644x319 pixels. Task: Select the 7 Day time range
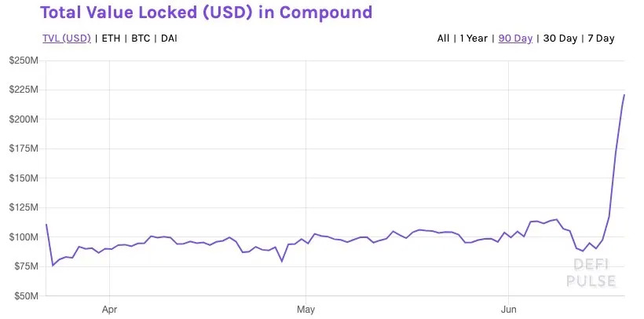(x=601, y=38)
